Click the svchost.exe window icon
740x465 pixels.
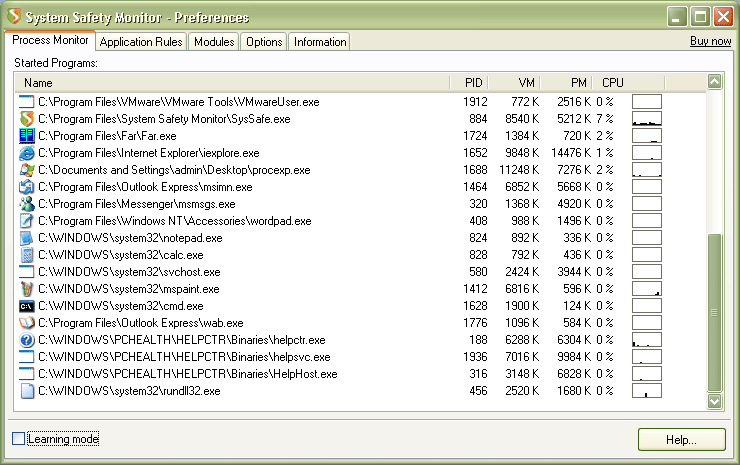(26, 271)
